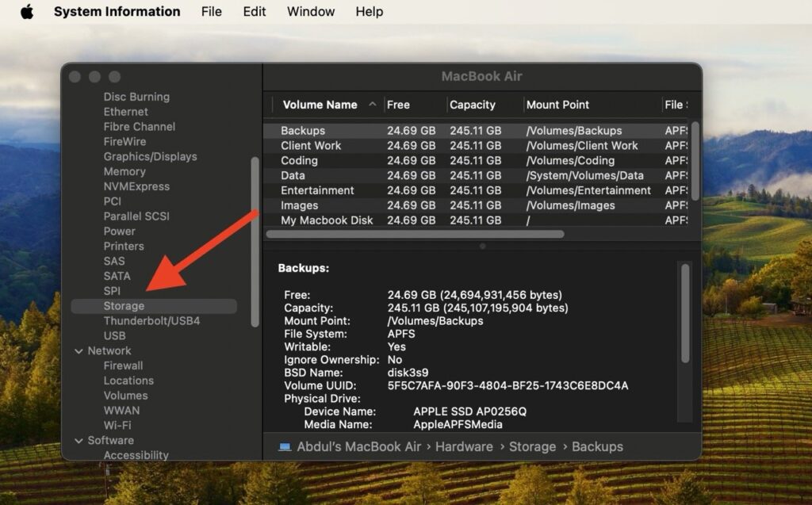812x505 pixels.
Task: Select Storage in the sidebar
Action: (x=124, y=306)
